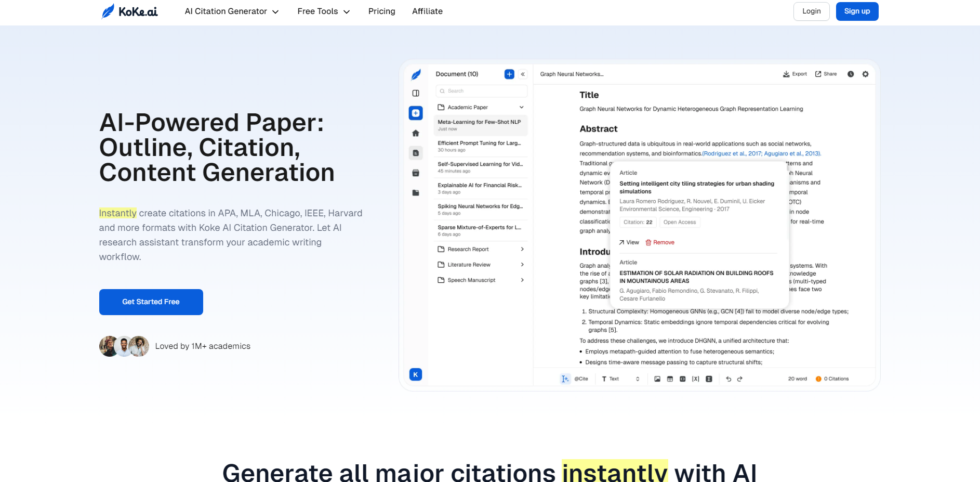Click the redo arrow in editor toolbar
The height and width of the screenshot is (482, 980).
[740, 379]
